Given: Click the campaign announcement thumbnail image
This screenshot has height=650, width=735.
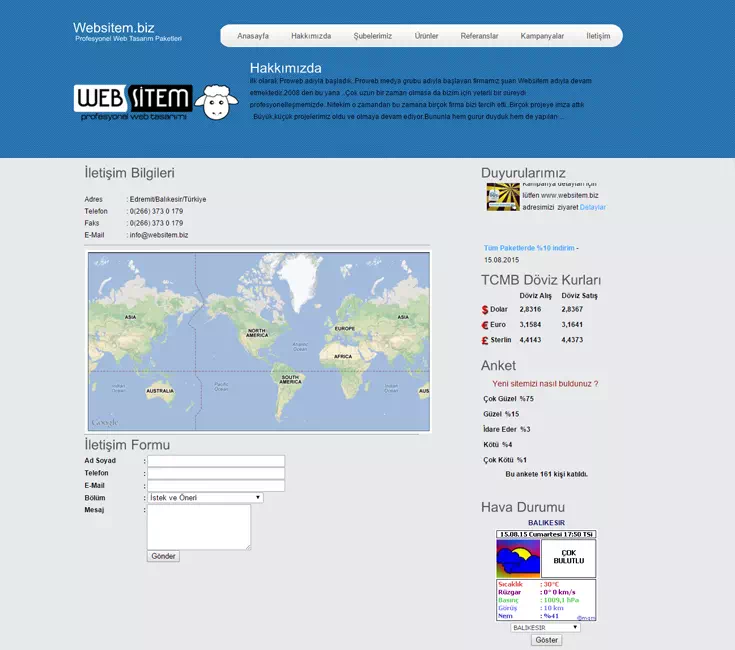Looking at the screenshot, I should [503, 197].
